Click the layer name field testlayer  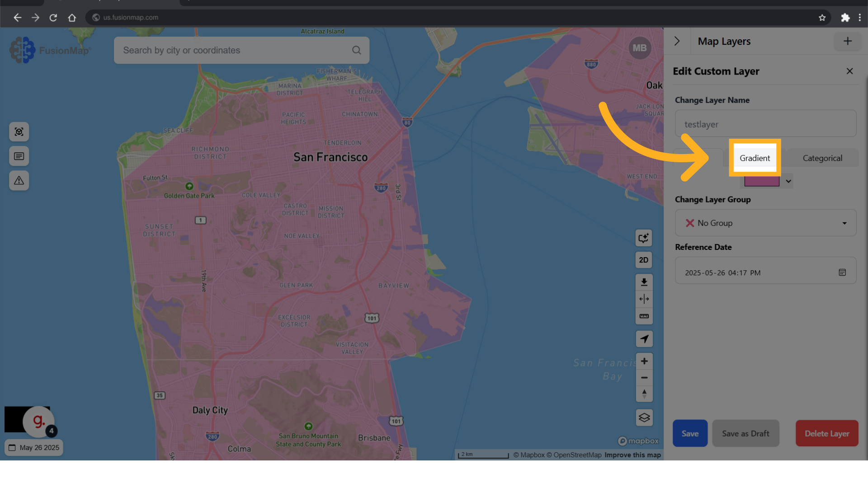point(765,124)
